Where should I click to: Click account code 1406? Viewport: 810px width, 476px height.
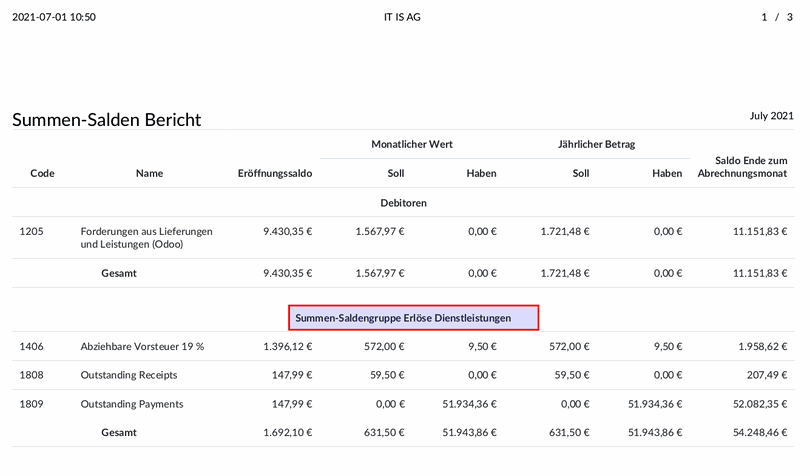tap(32, 346)
